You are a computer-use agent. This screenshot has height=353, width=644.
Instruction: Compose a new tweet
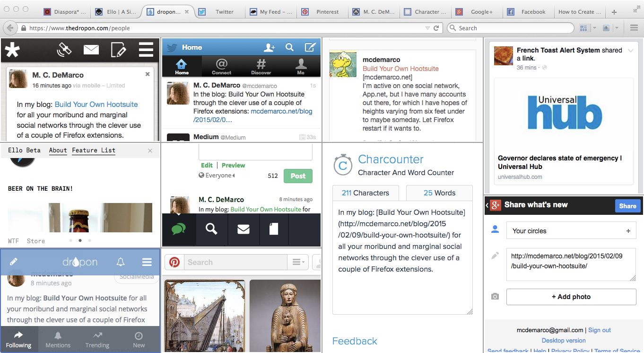click(310, 47)
